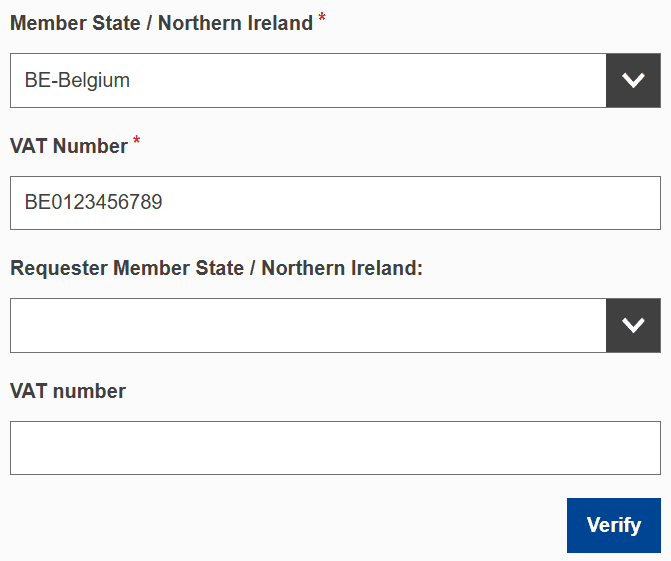Focus the VAT Number field containing BE0123456789
This screenshot has width=671, height=561.
click(x=335, y=203)
